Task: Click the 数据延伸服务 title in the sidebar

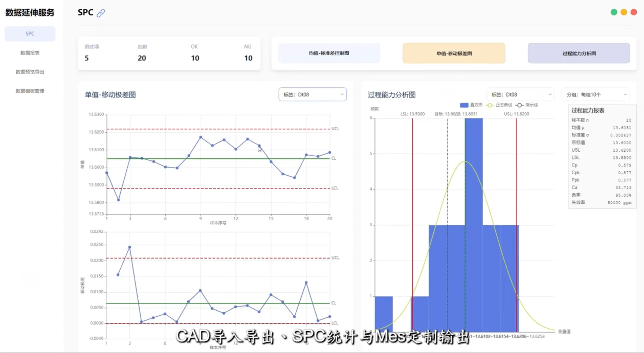Action: point(30,12)
